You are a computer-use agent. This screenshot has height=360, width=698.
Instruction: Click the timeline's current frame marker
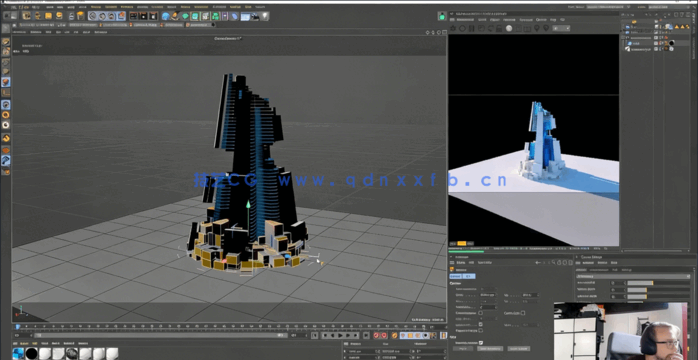[x=17, y=327]
